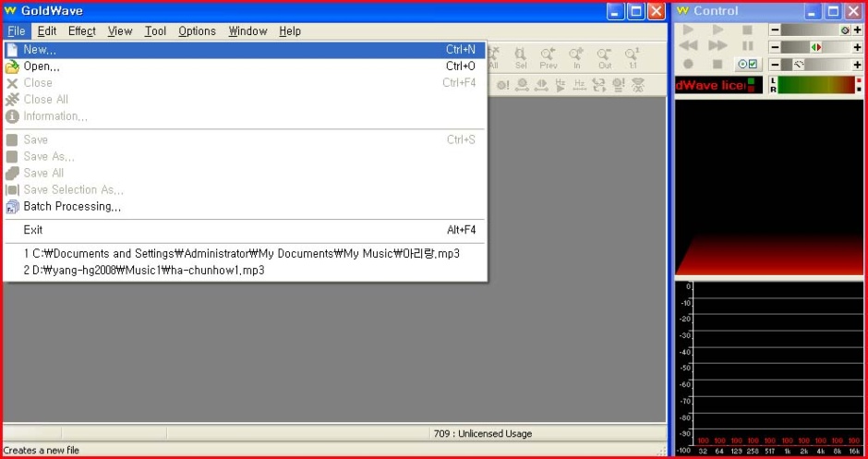Click the scrolling license text display
Image resolution: width=868 pixels, height=459 pixels.
[x=718, y=85]
